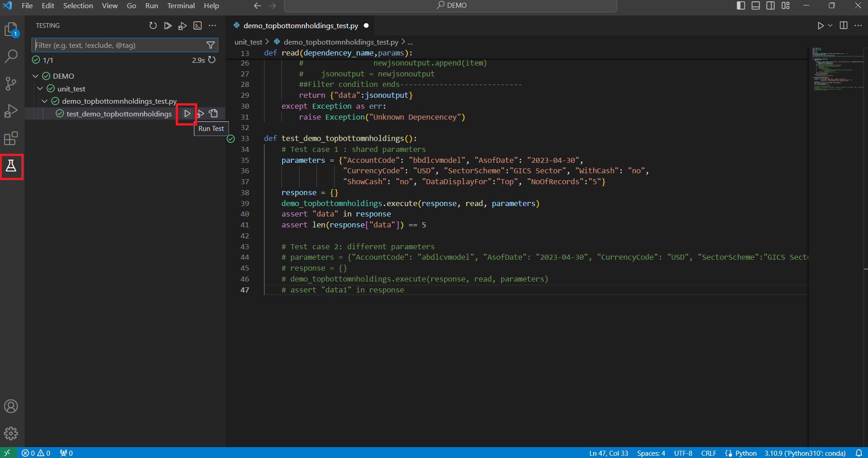Collapse the unit_test tree node

[40, 89]
